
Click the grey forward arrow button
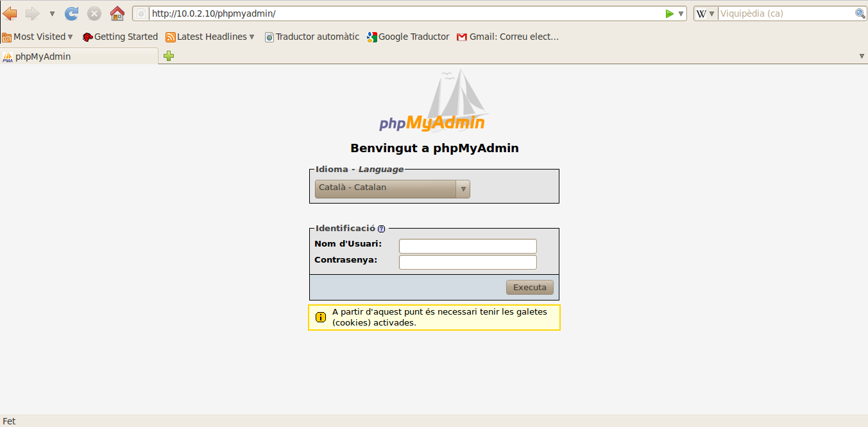pos(32,13)
